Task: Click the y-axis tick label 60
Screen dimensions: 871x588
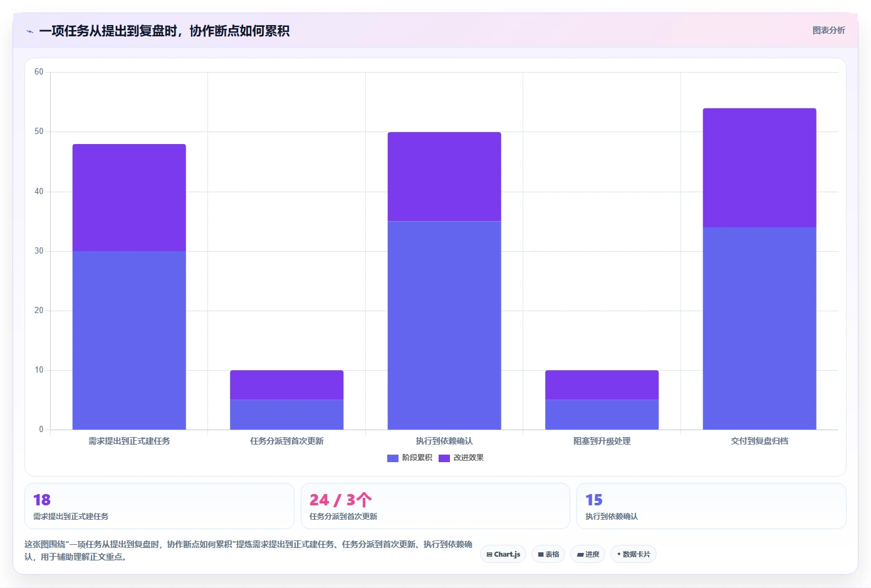Action: (39, 72)
